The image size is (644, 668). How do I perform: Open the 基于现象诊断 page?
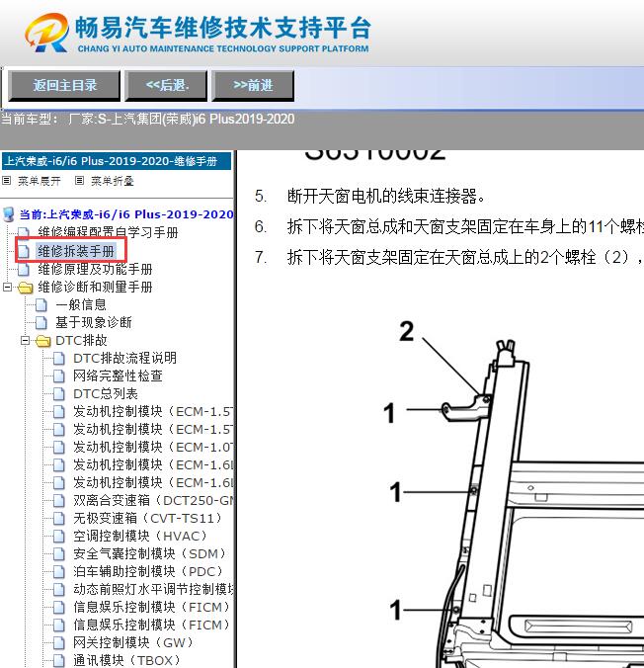[93, 322]
